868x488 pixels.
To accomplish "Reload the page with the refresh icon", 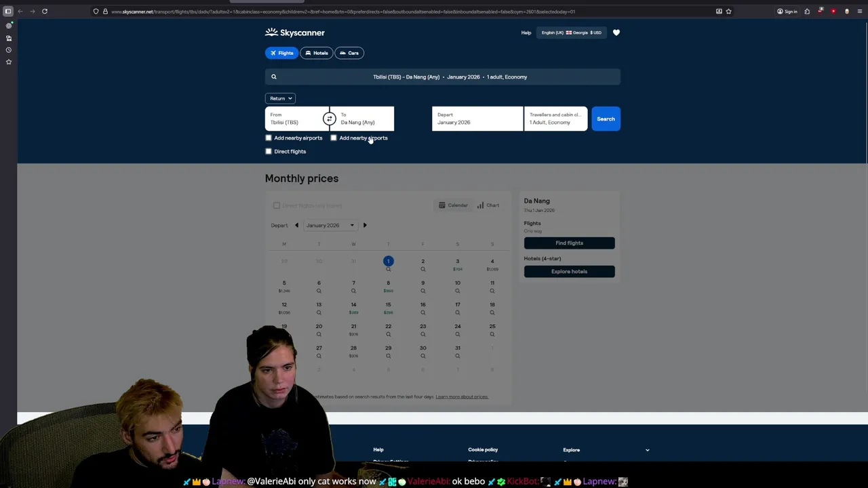I will [x=45, y=11].
